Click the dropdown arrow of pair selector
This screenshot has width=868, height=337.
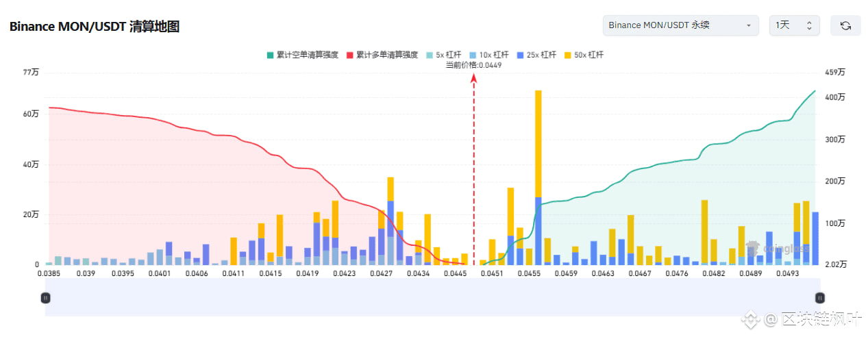[x=749, y=26]
